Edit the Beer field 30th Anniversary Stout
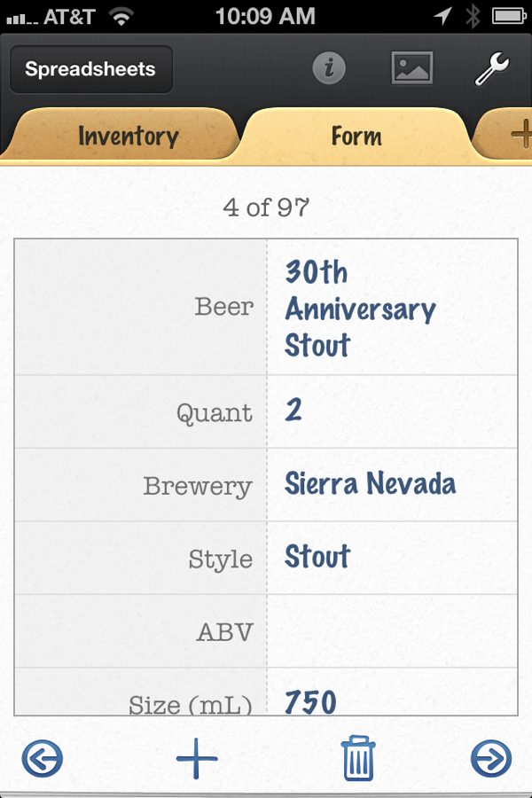 point(392,308)
